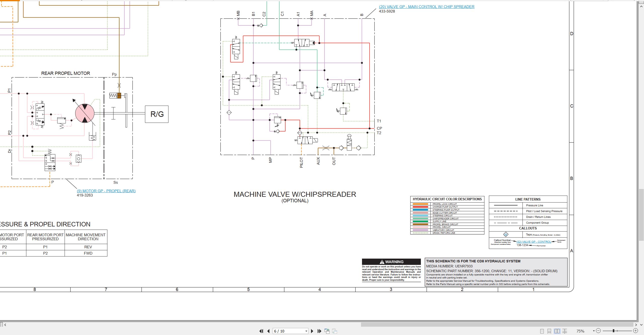Click the vertical scrollbar down arrow
Image resolution: width=644 pixels, height=335 pixels.
click(x=641, y=325)
